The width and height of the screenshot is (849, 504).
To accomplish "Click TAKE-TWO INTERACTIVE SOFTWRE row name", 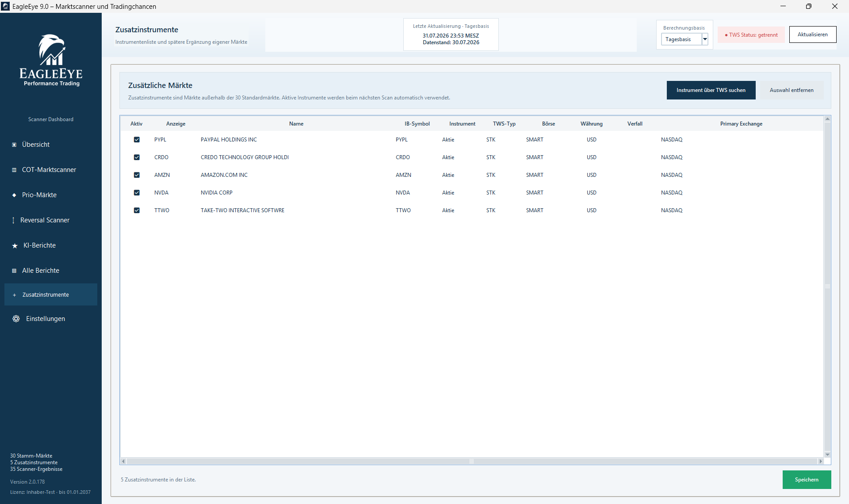I will coord(242,210).
